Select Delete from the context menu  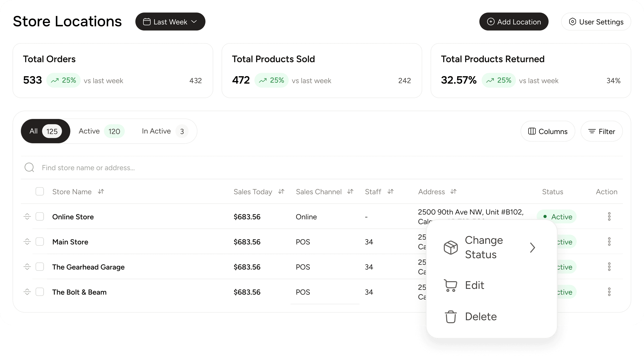point(480,316)
